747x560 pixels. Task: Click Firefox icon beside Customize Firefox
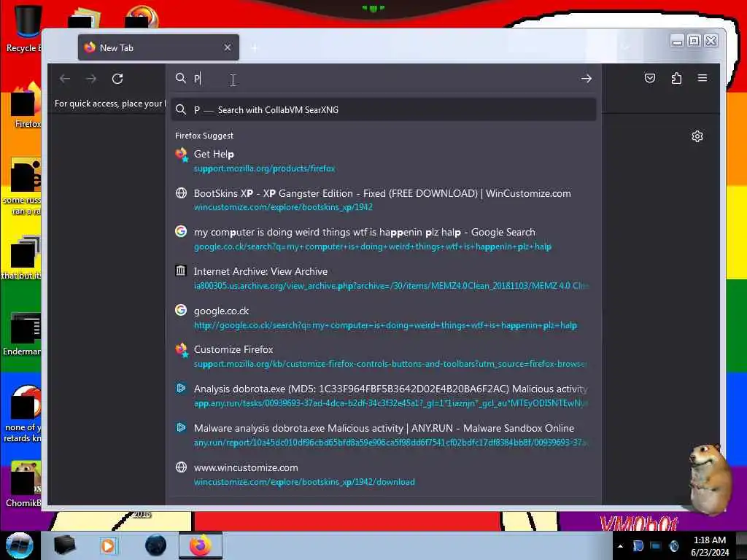coord(181,349)
